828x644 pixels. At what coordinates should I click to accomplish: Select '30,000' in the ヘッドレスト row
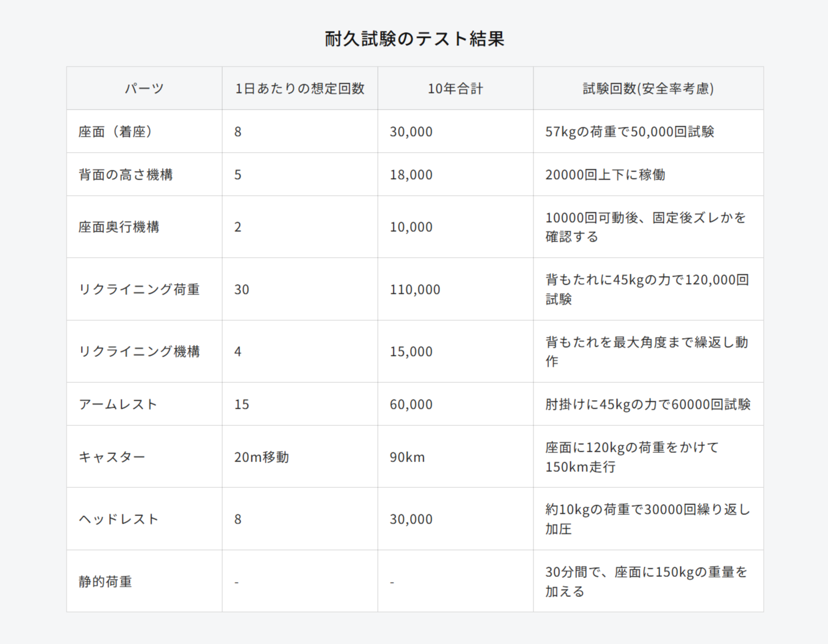point(455,519)
